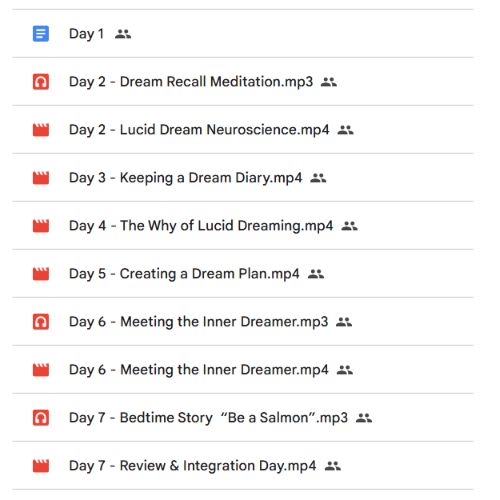Click the video icon beside Lucid Dream Neuroscience
The height and width of the screenshot is (500, 500).
point(41,130)
